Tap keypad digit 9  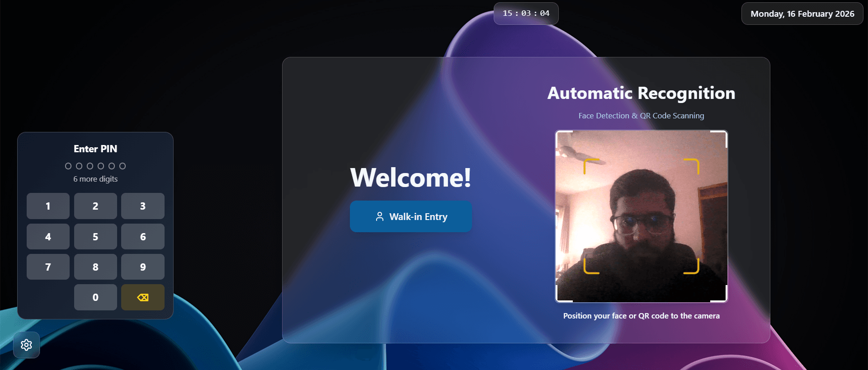(143, 267)
